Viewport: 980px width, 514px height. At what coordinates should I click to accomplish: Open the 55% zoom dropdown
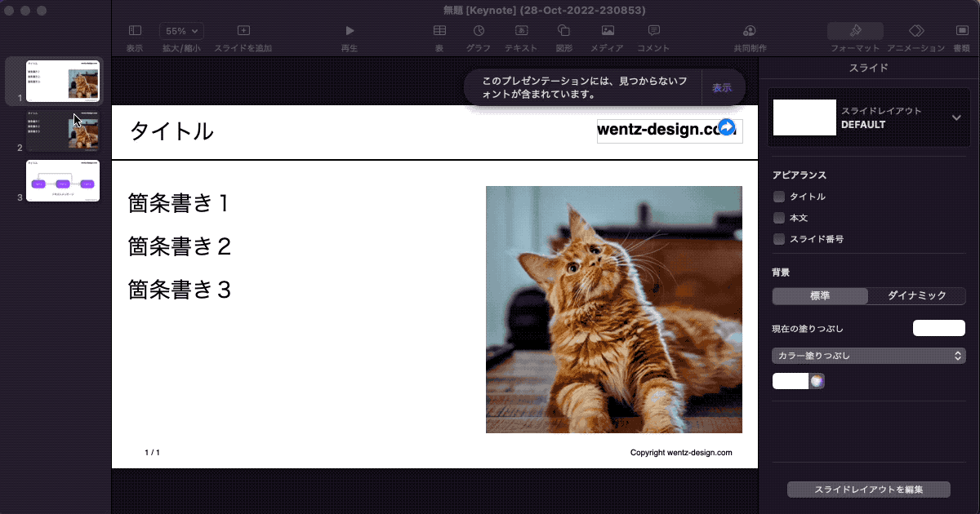tap(181, 31)
